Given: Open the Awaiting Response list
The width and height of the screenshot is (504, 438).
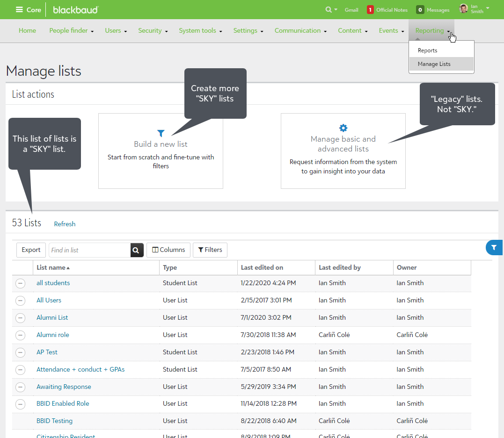Looking at the screenshot, I should pyautogui.click(x=64, y=387).
